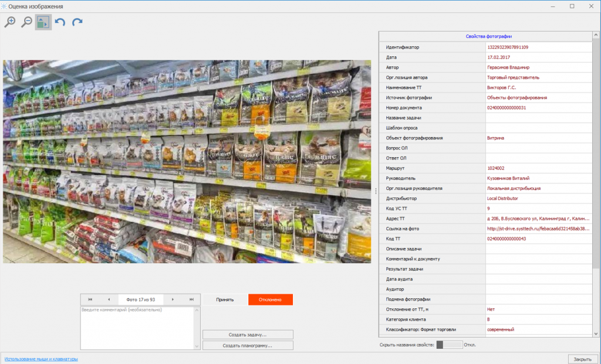The width and height of the screenshot is (601, 364).
Task: Click the shelf photo preview
Action: [187, 161]
